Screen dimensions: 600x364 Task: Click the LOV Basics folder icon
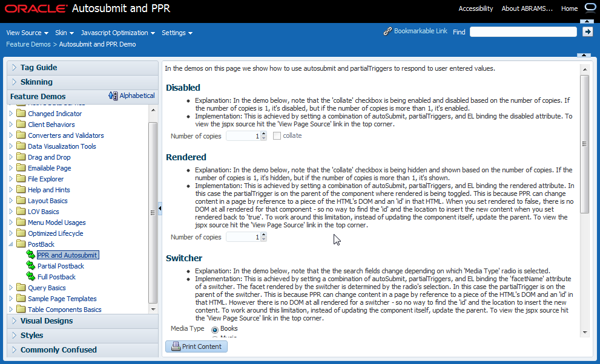pyautogui.click(x=21, y=211)
